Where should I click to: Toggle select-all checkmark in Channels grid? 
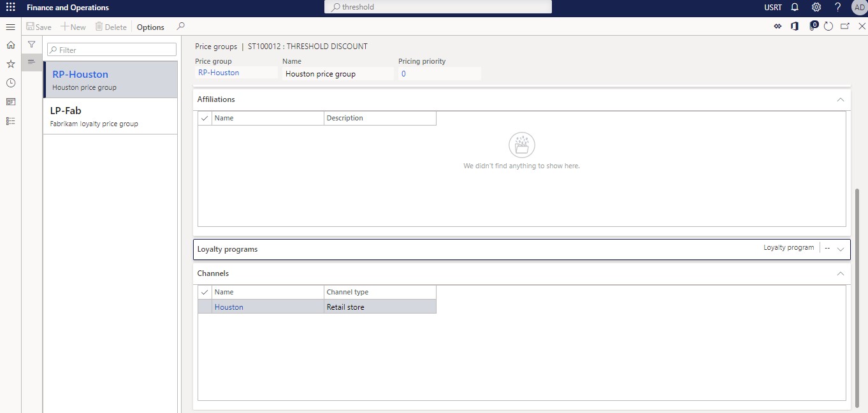[x=205, y=293]
